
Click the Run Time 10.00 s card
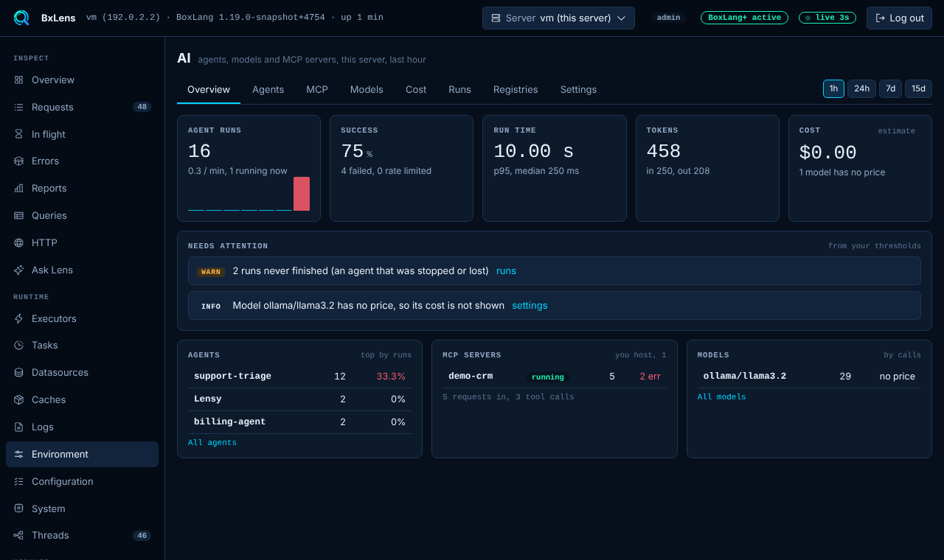click(554, 168)
